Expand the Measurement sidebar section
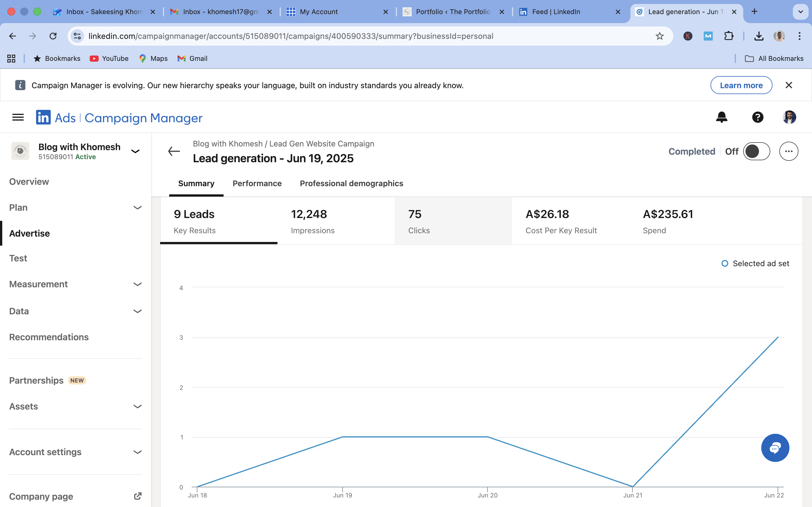 point(137,284)
